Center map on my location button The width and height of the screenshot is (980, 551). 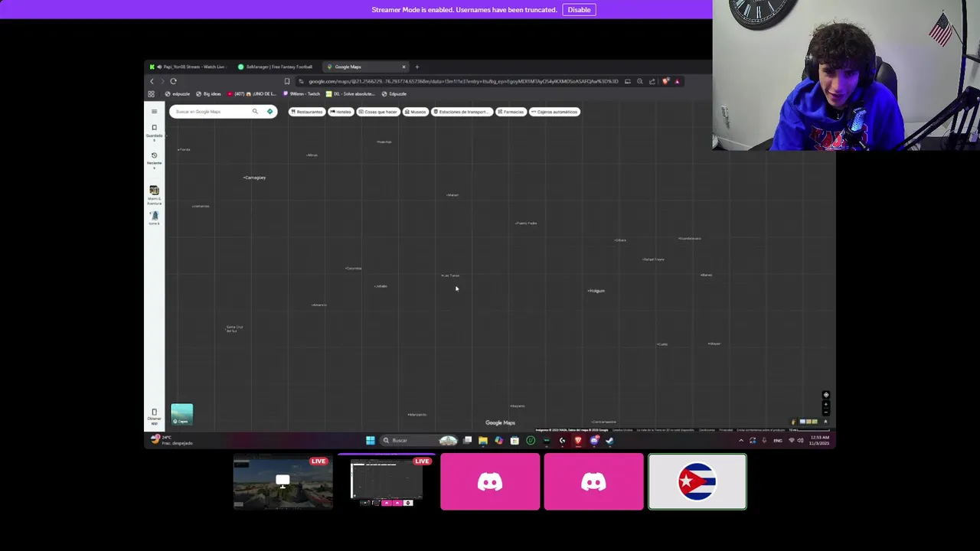(x=826, y=395)
